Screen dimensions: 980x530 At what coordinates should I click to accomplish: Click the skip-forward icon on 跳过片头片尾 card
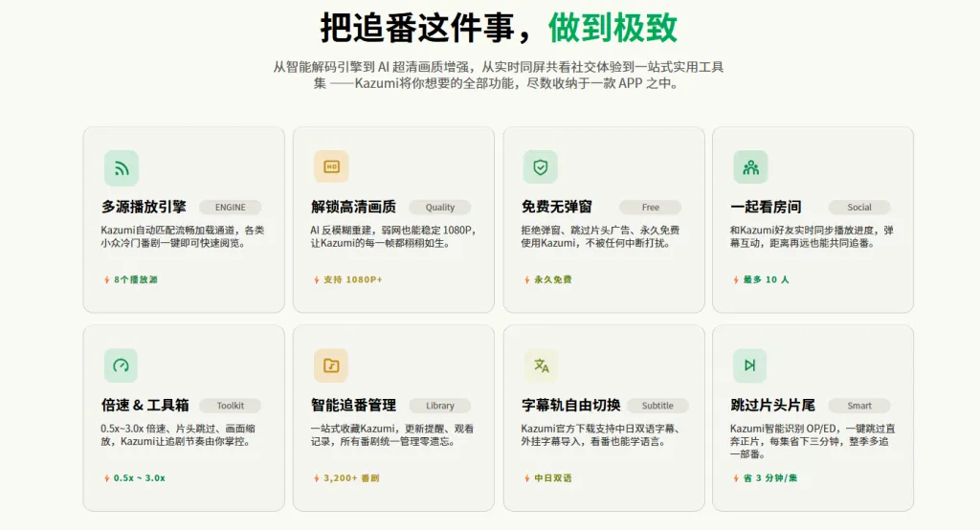(x=750, y=365)
